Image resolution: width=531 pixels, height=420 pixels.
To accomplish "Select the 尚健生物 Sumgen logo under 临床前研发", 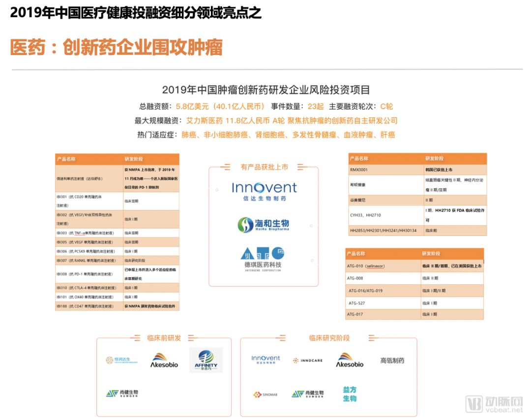I will (x=122, y=393).
